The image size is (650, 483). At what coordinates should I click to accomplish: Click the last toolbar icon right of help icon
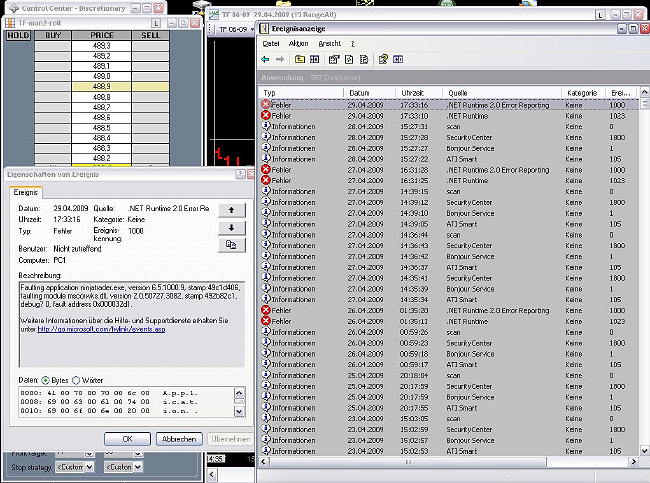coord(398,60)
